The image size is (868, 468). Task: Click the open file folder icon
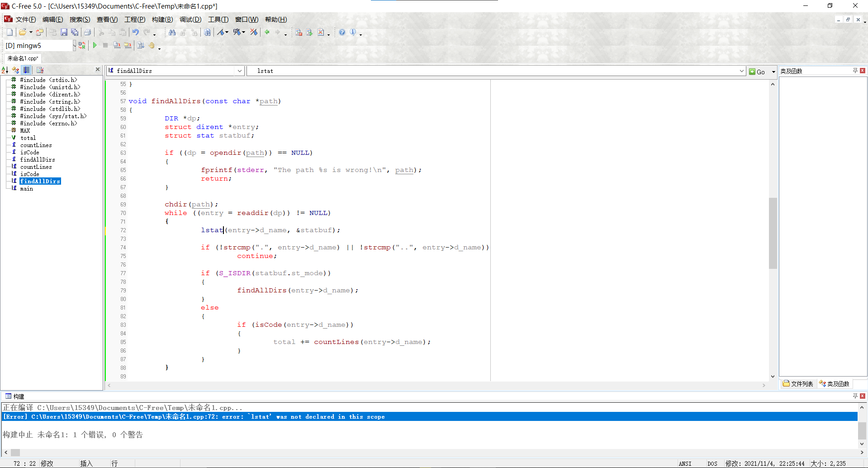coord(22,32)
